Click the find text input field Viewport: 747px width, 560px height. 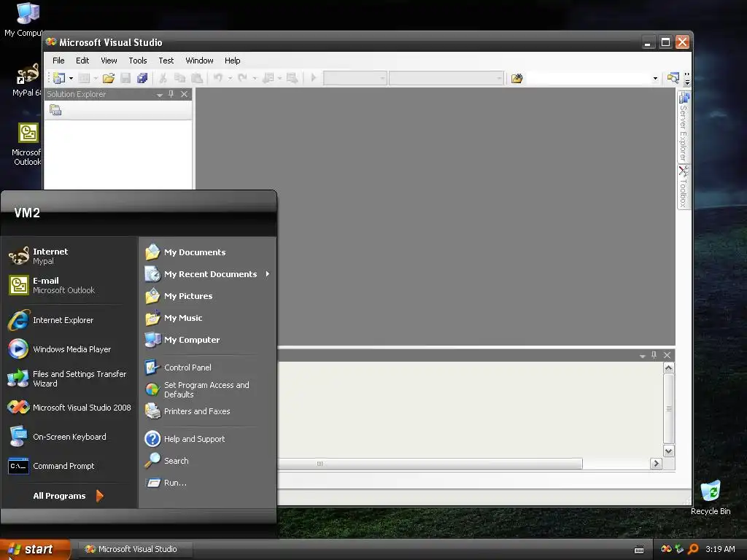tap(589, 79)
